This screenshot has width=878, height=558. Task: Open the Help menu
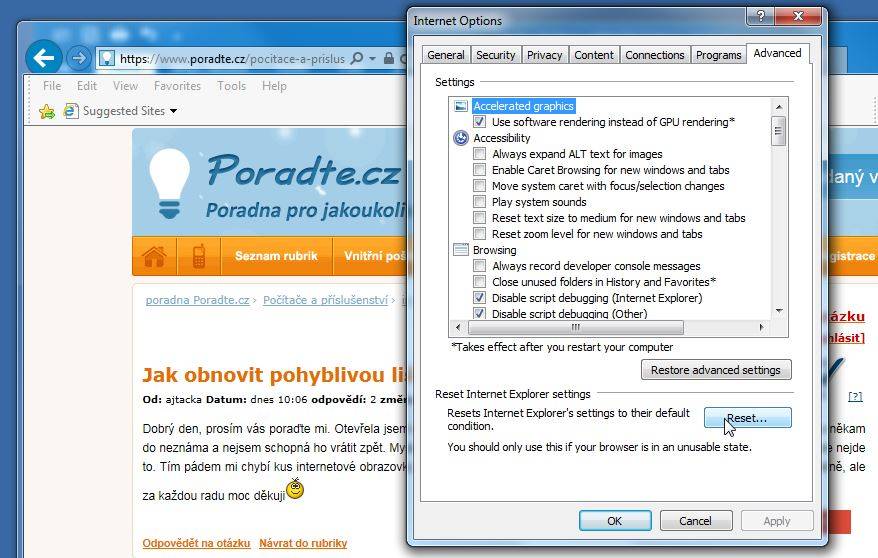pyautogui.click(x=274, y=86)
